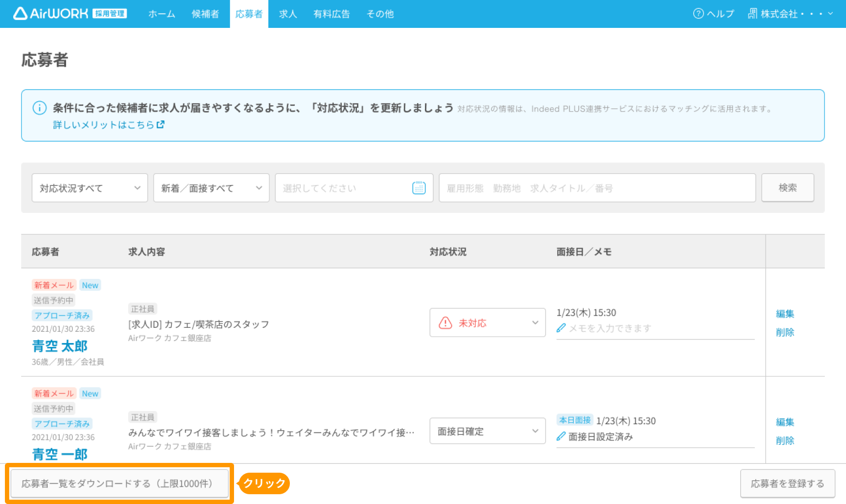The width and height of the screenshot is (846, 504).
Task: Expand the 面接日確定 status dropdown for 青空 一郎
Action: click(488, 431)
